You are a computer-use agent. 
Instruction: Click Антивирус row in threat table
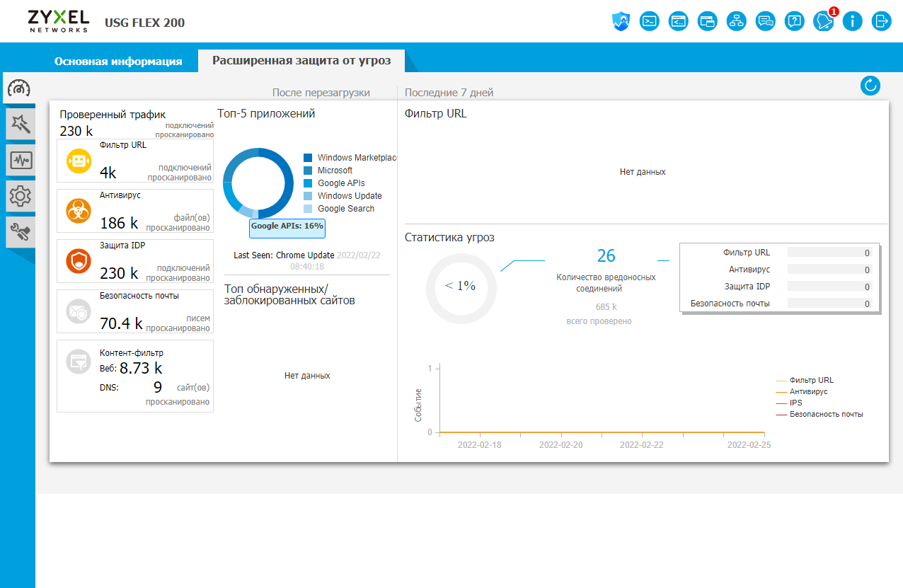point(779,270)
